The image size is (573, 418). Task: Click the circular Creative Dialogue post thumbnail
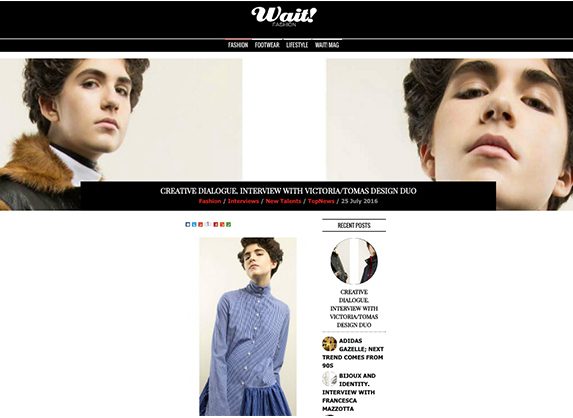(x=354, y=261)
